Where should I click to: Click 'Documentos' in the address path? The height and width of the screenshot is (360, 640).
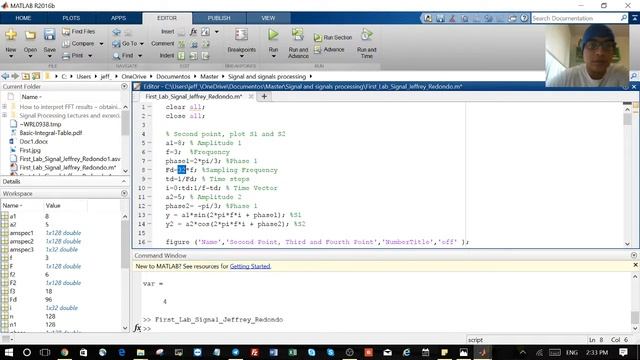click(x=173, y=76)
